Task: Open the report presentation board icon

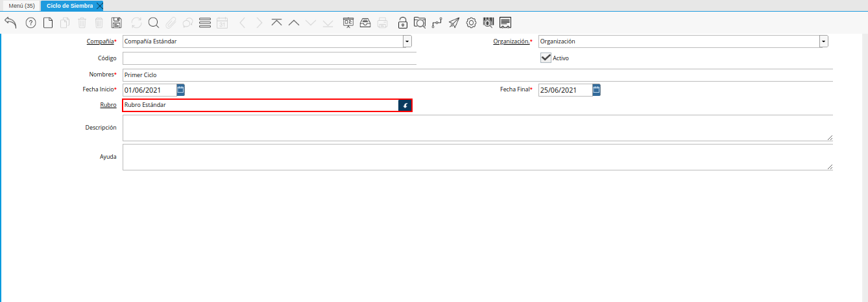Action: (x=348, y=23)
